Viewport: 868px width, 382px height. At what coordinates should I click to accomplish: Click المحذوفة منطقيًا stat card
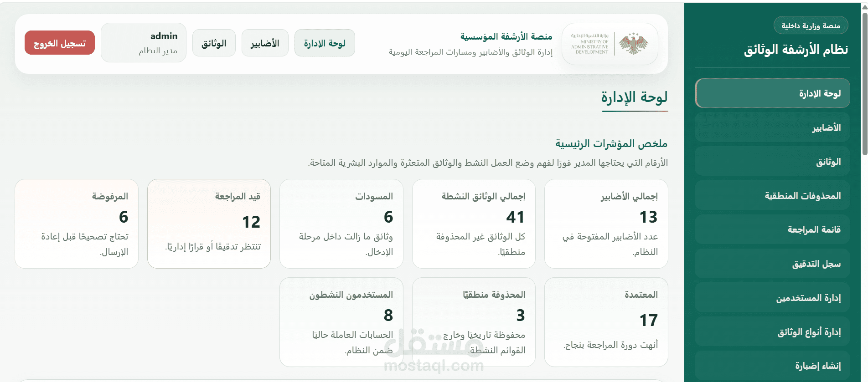[474, 322]
